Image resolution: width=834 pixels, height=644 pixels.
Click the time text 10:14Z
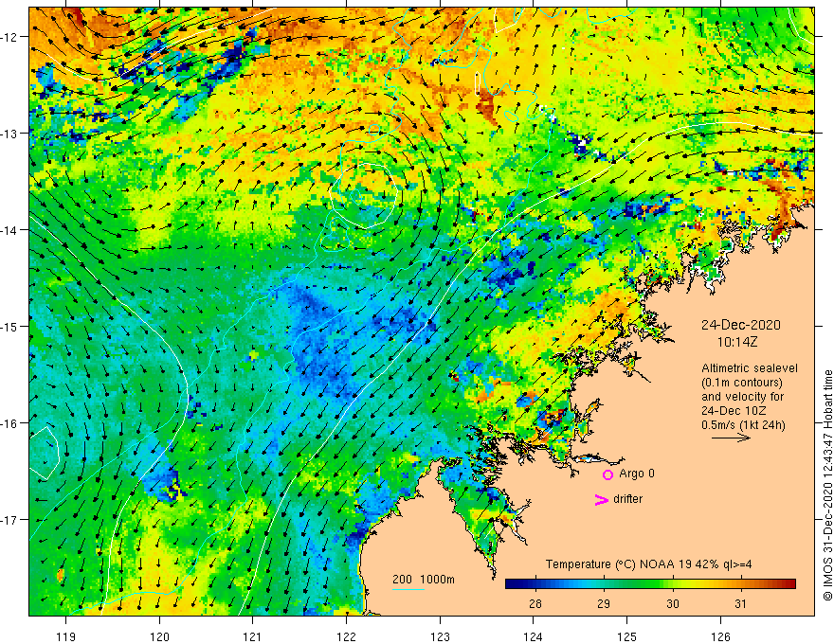tap(737, 343)
